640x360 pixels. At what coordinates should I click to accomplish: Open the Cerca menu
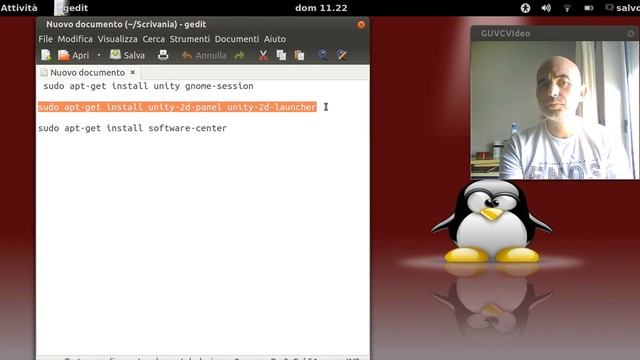coord(153,39)
